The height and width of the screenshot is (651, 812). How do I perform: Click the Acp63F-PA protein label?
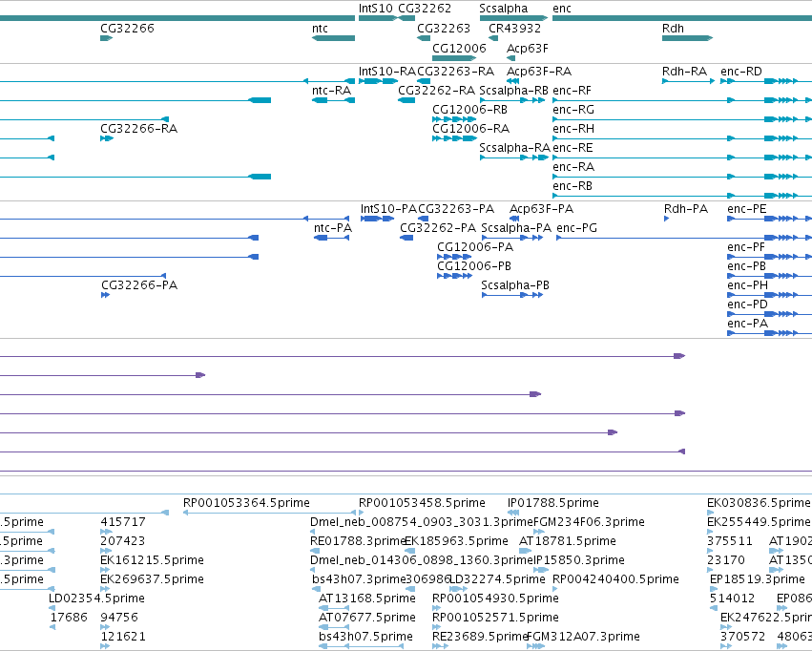(x=542, y=209)
